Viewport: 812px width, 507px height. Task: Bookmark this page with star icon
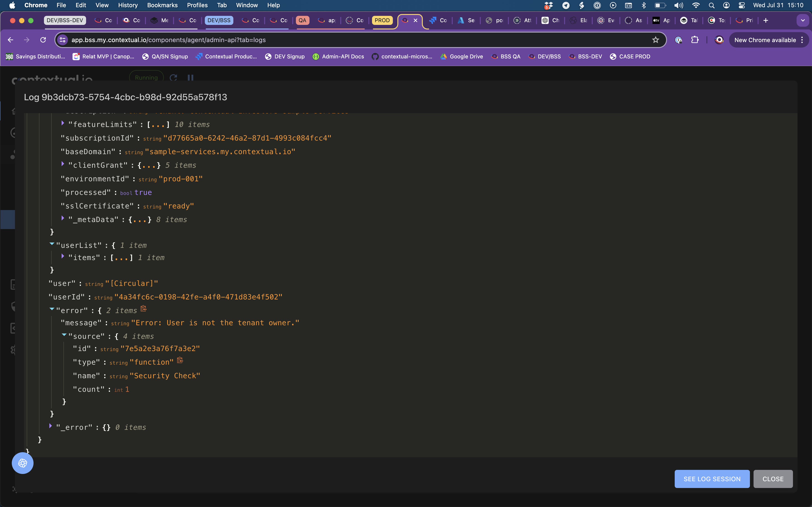pos(655,40)
